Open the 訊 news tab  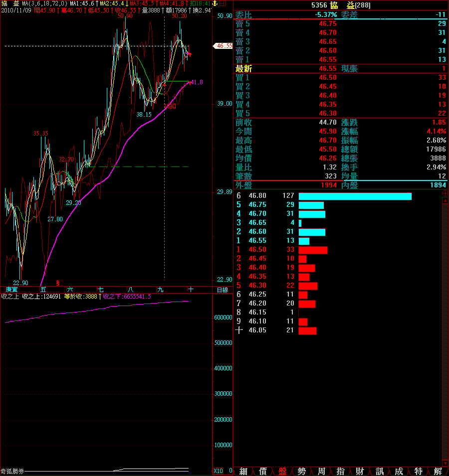[380, 471]
